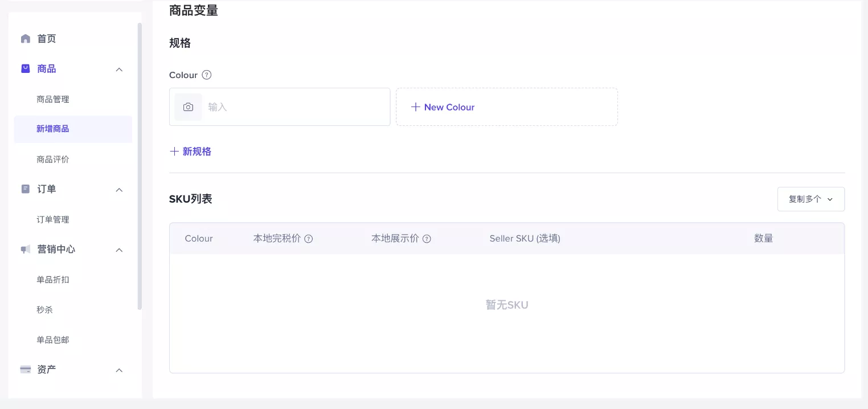Image resolution: width=868 pixels, height=409 pixels.
Task: Click the Seller SKU (选填) column header
Action: pyautogui.click(x=525, y=239)
